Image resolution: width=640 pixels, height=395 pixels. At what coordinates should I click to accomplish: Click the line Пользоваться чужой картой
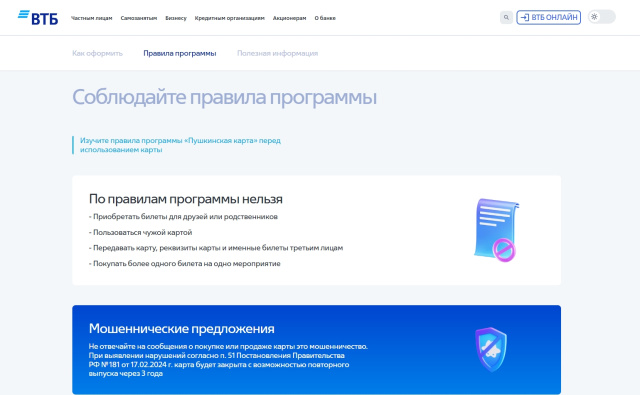coord(140,232)
